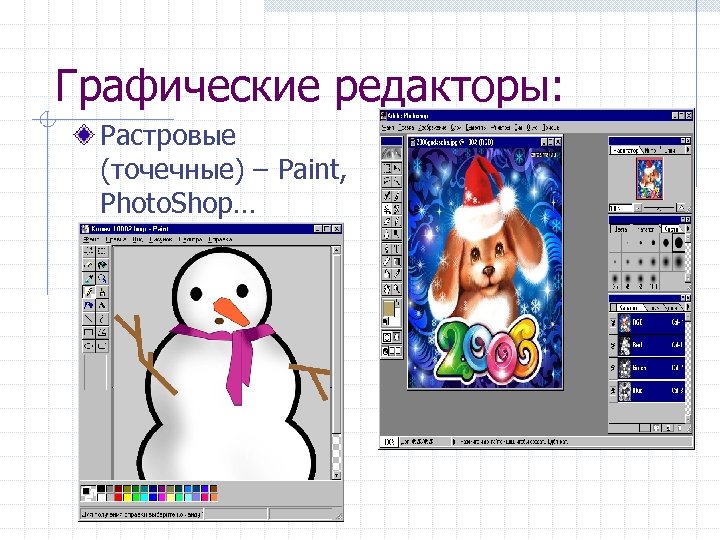The image size is (720, 540).
Task: Activate the Magnifier tool in Paint
Action: [x=102, y=278]
